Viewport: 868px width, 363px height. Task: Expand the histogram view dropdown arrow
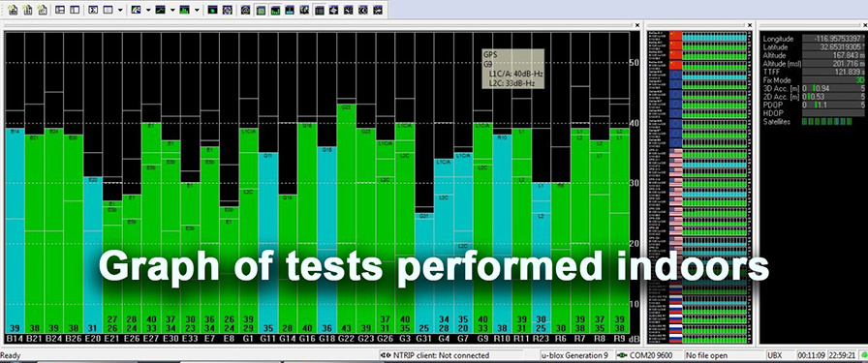[x=197, y=10]
